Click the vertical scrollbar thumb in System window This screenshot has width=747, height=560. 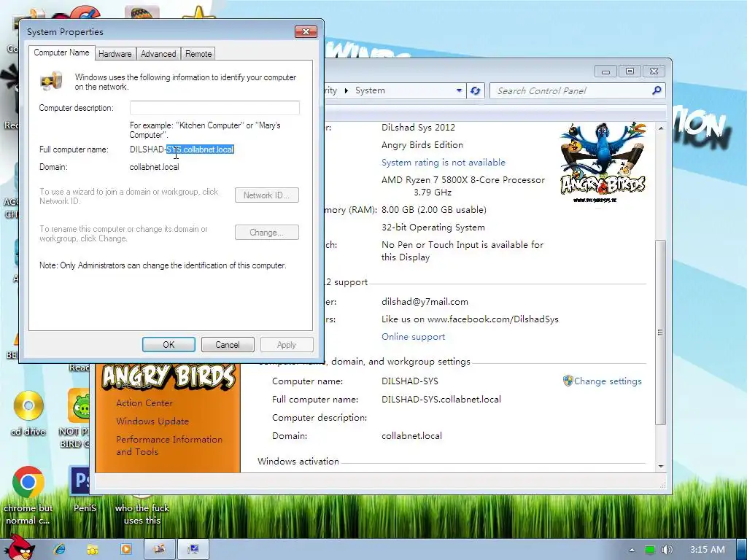pos(661,332)
